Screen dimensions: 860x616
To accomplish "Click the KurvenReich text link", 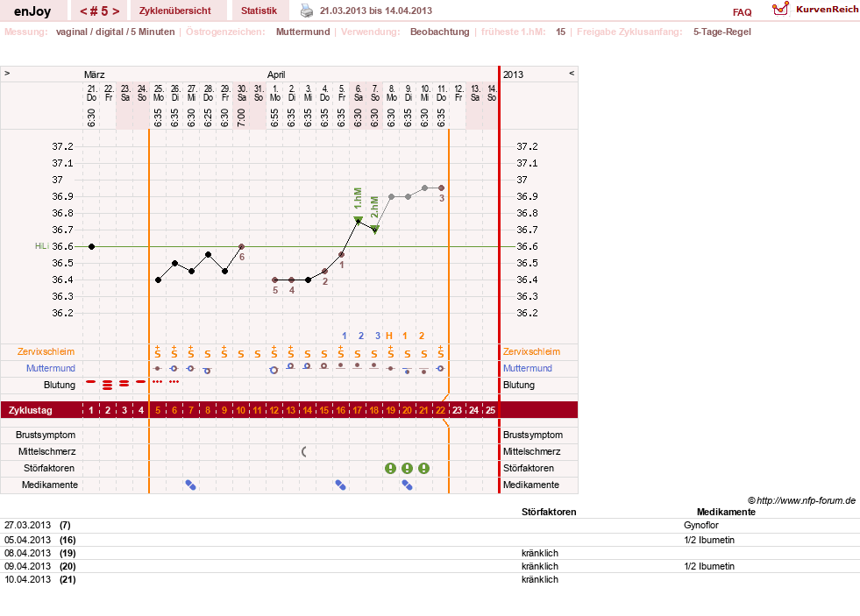I will click(x=827, y=10).
